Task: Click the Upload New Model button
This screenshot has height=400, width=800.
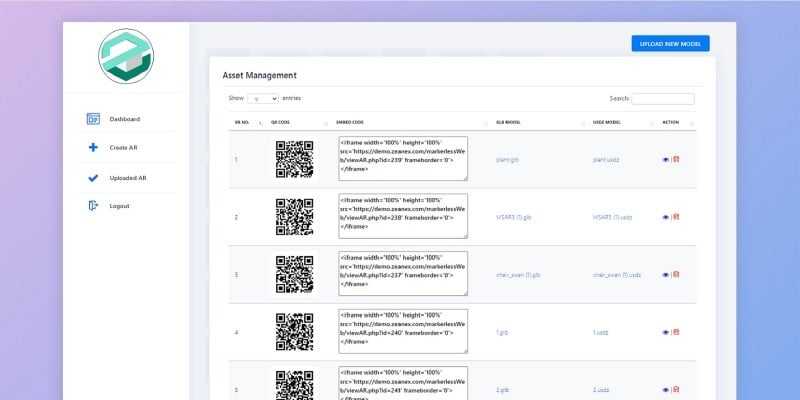Action: tap(670, 43)
